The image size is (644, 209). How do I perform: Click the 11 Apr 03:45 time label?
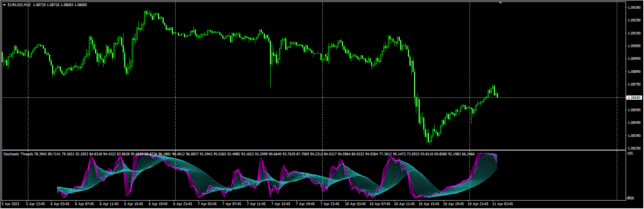point(502,204)
